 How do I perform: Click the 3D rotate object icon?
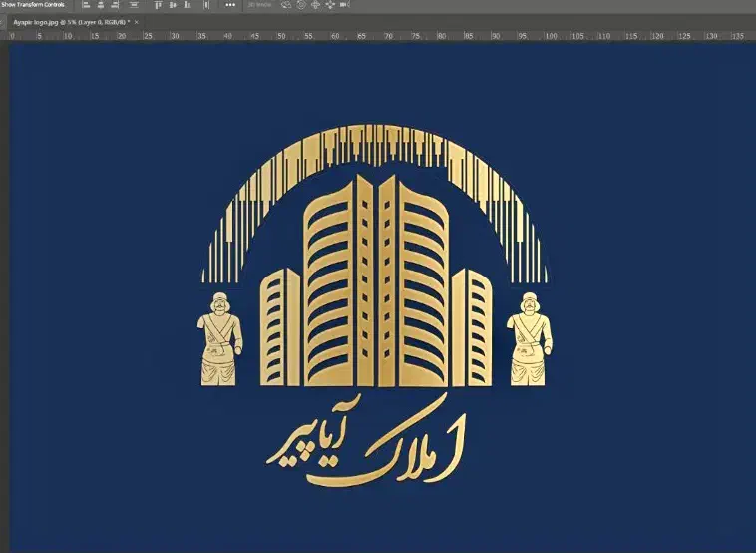tap(286, 5)
